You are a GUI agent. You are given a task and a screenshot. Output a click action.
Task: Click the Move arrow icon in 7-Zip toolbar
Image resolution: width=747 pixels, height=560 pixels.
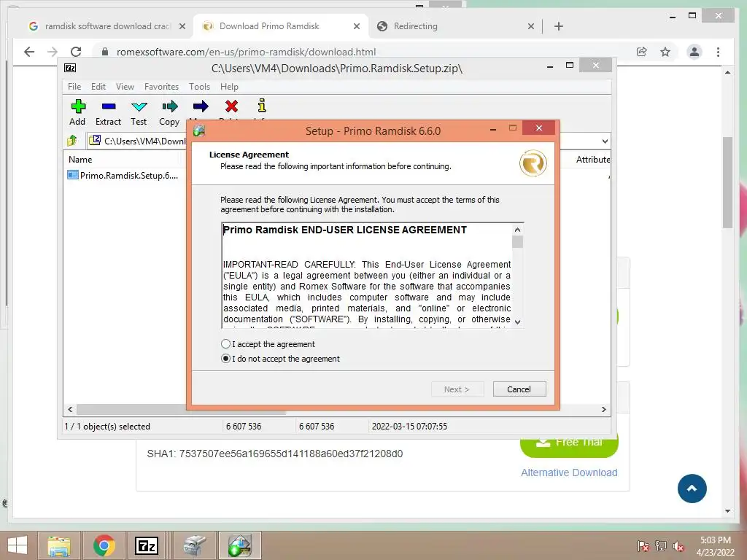pyautogui.click(x=201, y=106)
